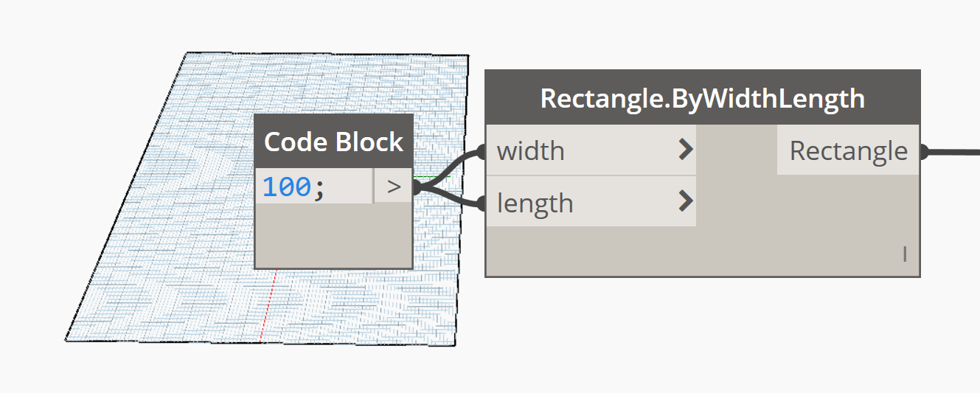Select the Code Block node title
The height and width of the screenshot is (393, 980).
pos(333,142)
